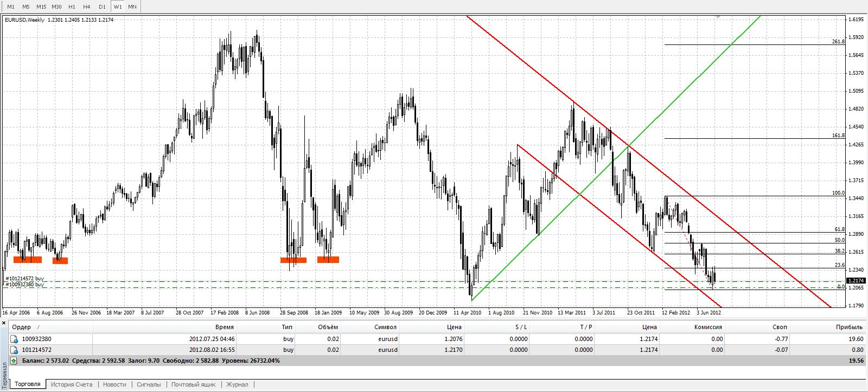
Task: Click the 16 Apr 2006 date label
Action: tap(16, 312)
